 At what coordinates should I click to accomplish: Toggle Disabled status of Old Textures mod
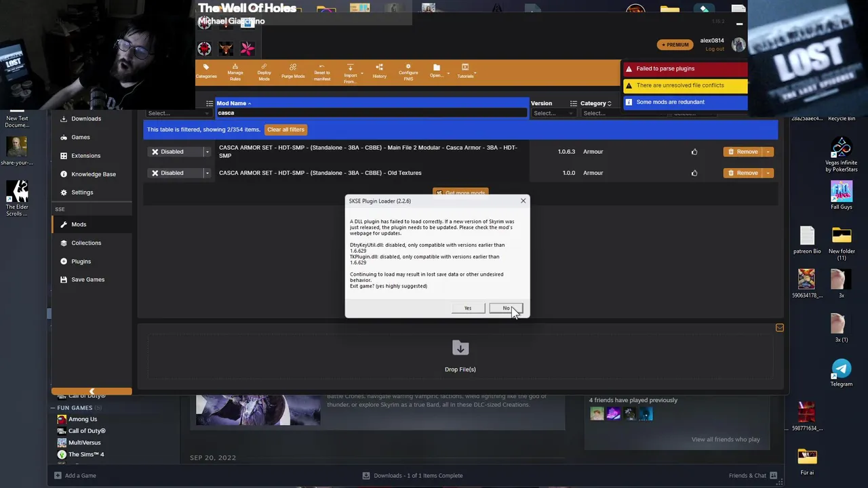(x=174, y=173)
